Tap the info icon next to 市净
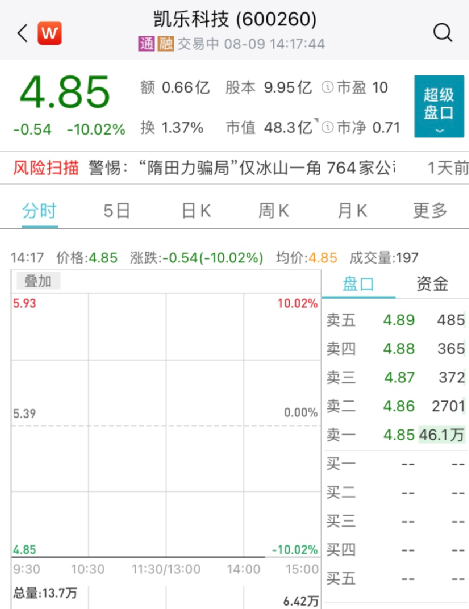This screenshot has width=469, height=609. pos(327,127)
